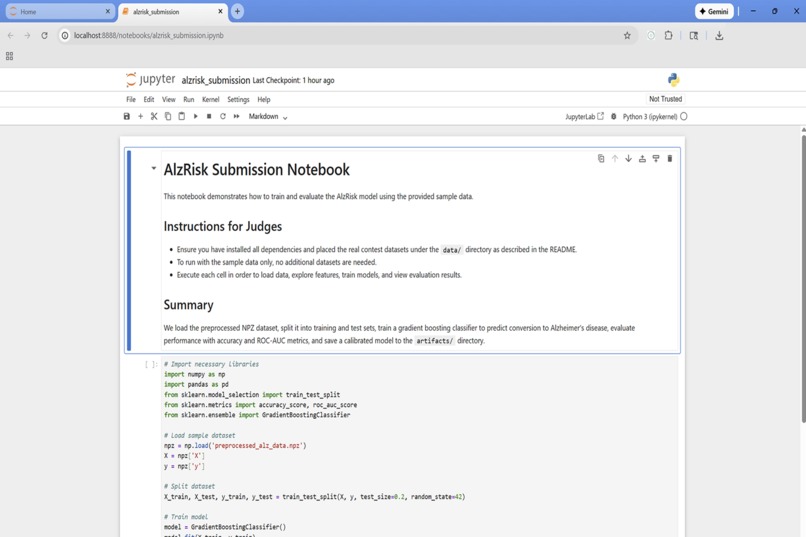Open the Settings menu
This screenshot has width=806, height=537.
click(238, 100)
